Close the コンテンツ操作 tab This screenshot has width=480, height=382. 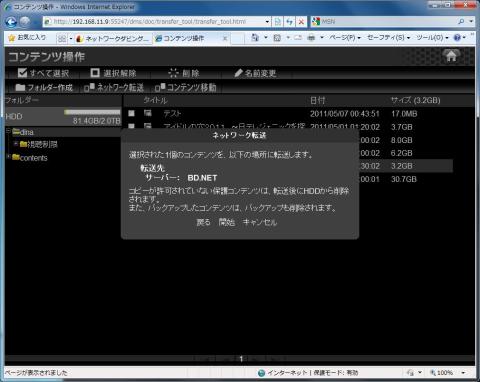[x=225, y=39]
